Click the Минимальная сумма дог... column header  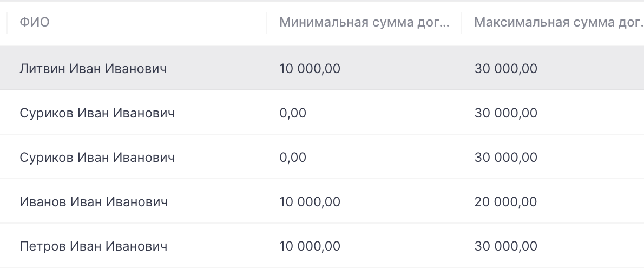[364, 23]
